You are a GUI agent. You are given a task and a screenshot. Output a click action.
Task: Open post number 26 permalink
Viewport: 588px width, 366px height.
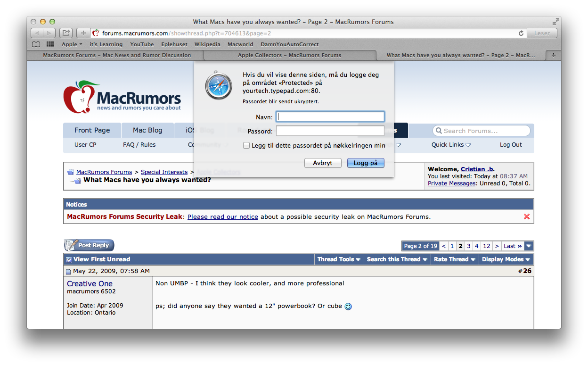point(527,271)
